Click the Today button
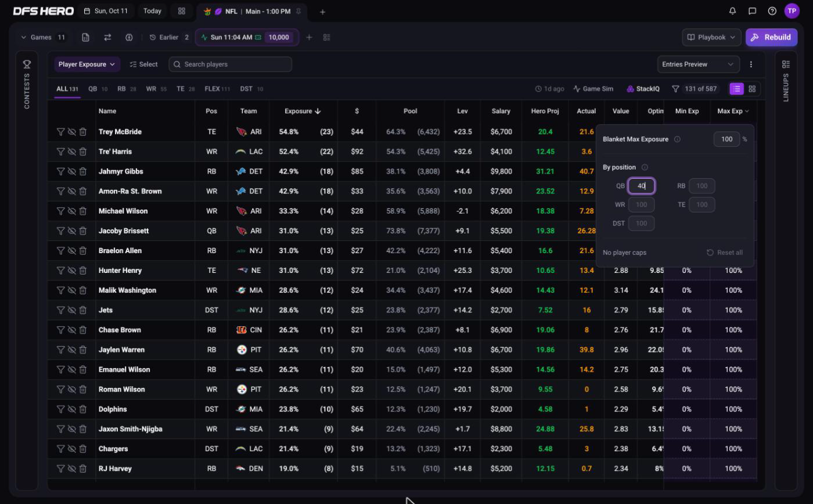 point(152,11)
